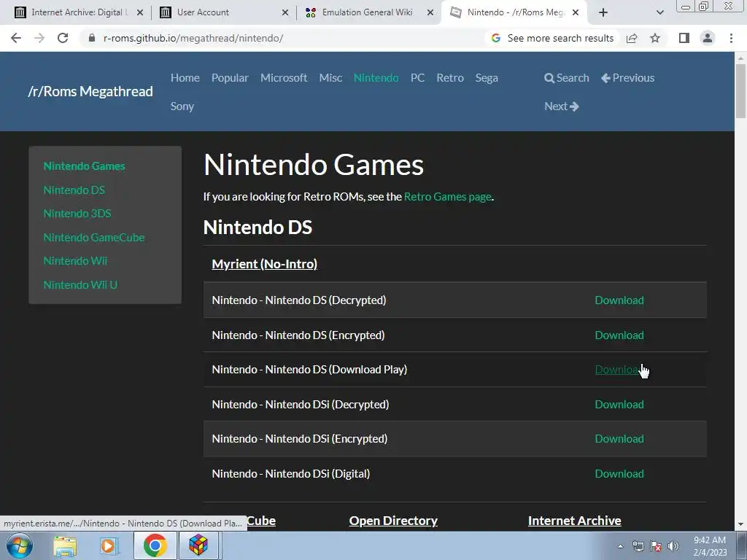The height and width of the screenshot is (560, 747).
Task: Click the browser forward arrow
Action: (39, 38)
